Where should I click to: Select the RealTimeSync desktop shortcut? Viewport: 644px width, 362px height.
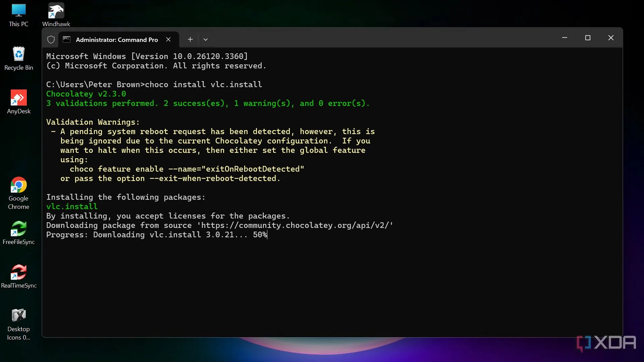click(18, 277)
